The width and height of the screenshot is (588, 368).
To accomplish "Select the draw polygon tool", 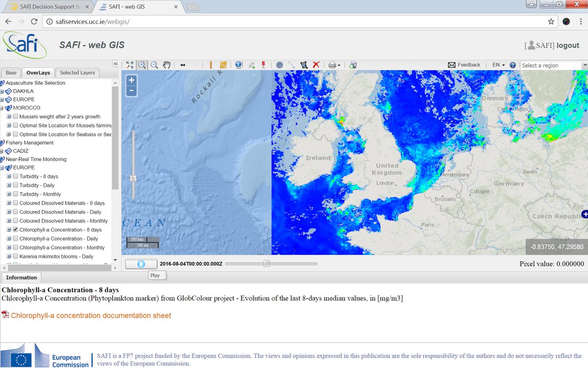I will pyautogui.click(x=304, y=65).
